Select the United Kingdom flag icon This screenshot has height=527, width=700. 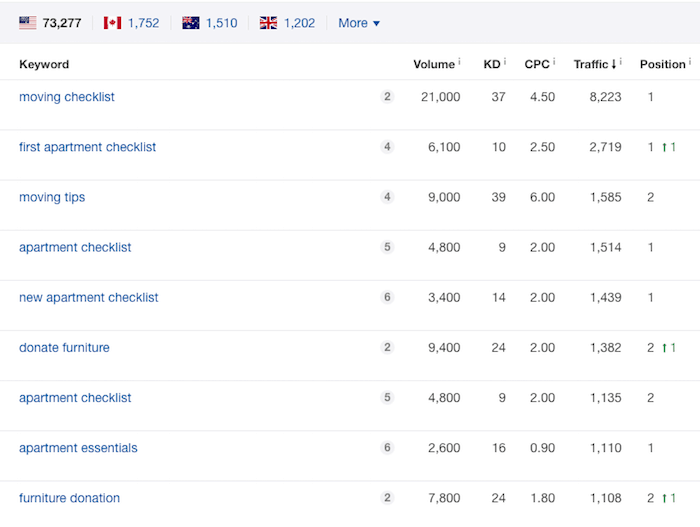click(x=268, y=23)
